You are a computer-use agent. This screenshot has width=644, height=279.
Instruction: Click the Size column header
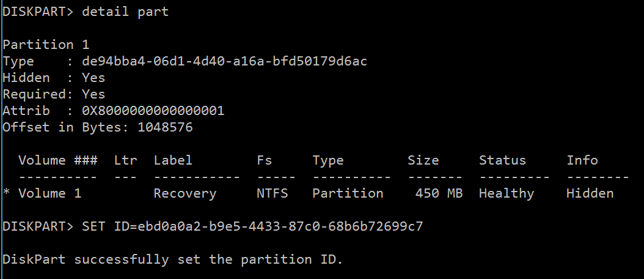(x=423, y=160)
